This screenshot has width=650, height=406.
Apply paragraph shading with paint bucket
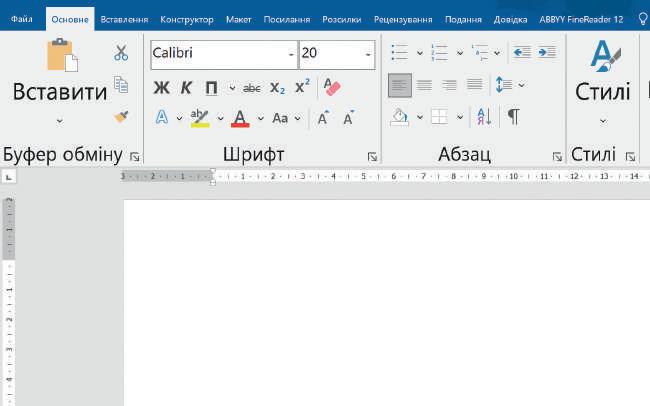pos(400,117)
